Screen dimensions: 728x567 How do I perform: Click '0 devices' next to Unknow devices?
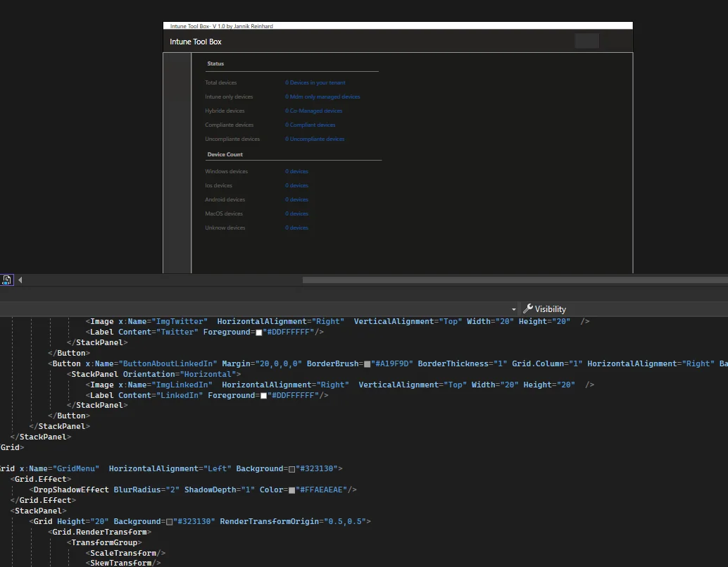pos(296,228)
